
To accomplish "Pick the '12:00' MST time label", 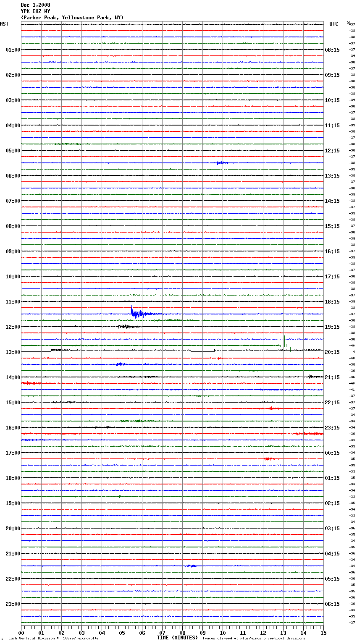I will point(13,327).
